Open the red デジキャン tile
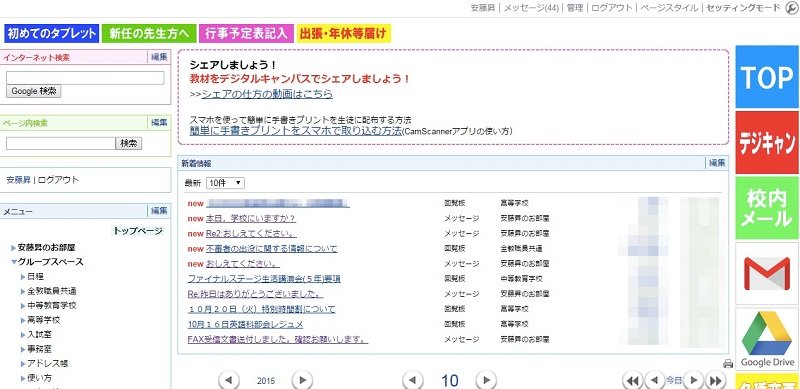This screenshot has height=389, width=800. [x=767, y=142]
